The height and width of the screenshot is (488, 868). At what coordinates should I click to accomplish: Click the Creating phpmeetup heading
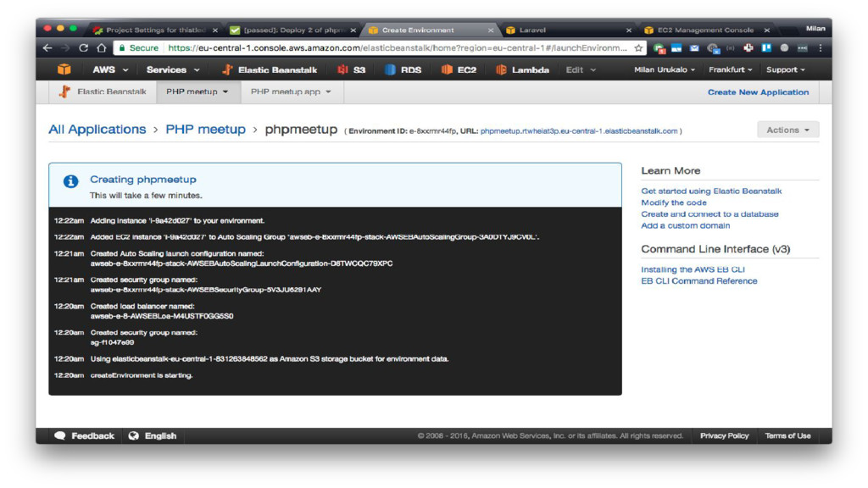142,180
